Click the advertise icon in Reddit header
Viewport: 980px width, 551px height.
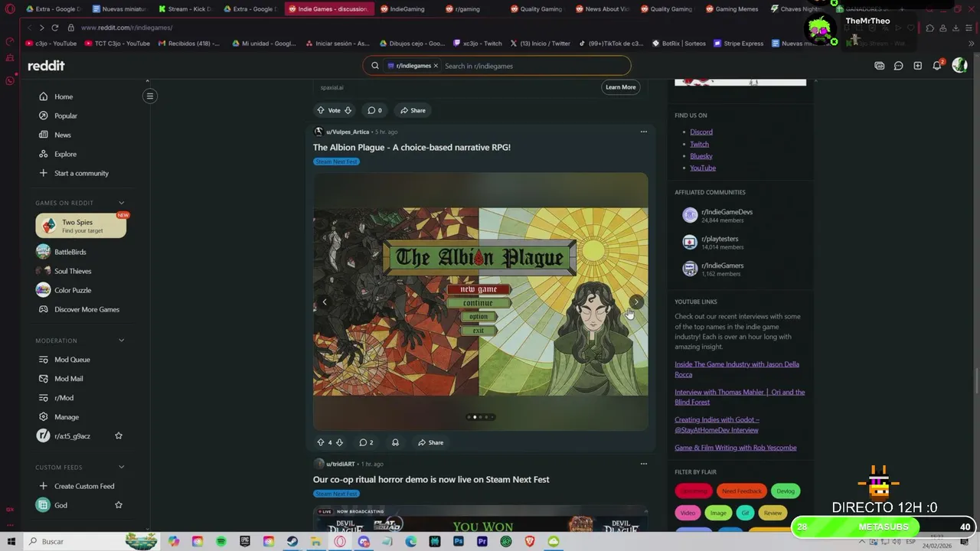pyautogui.click(x=879, y=66)
